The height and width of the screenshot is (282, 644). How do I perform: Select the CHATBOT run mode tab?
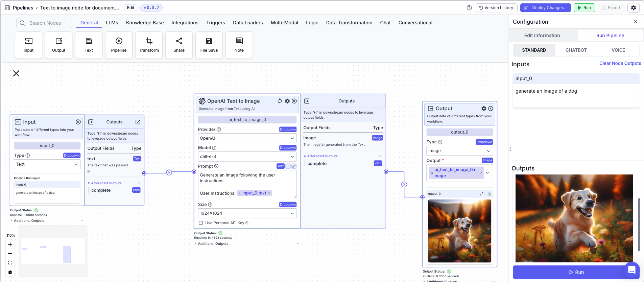pos(576,50)
